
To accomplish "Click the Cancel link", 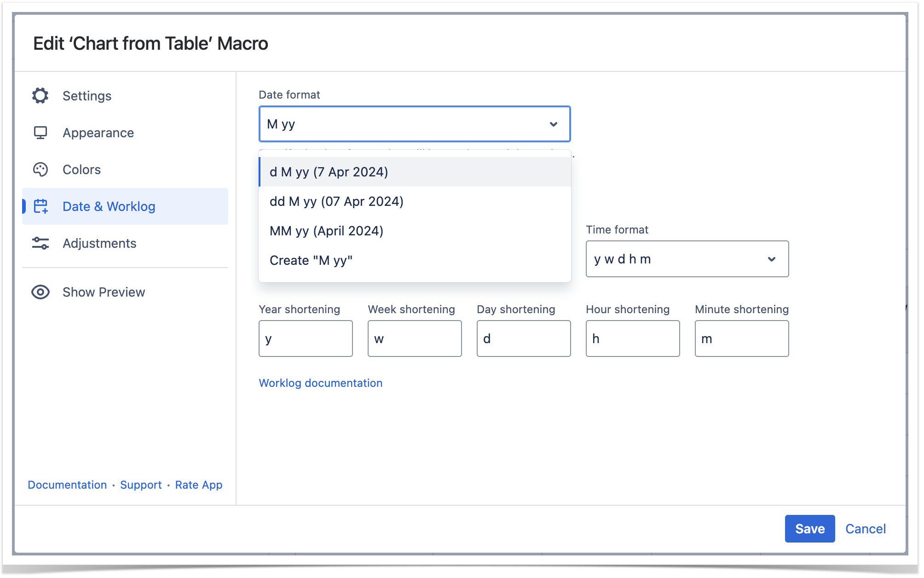I will 865,529.
